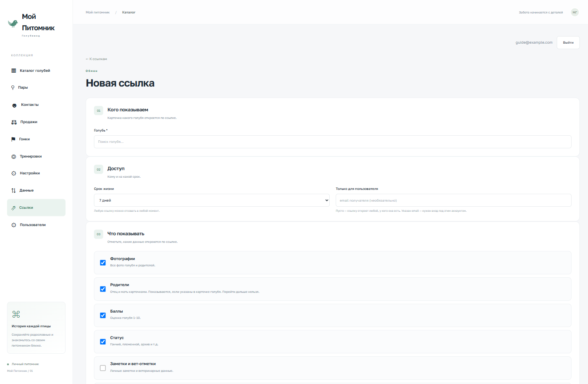Enable the Заметки и вет-отметки checkbox
Image resolution: width=588 pixels, height=384 pixels.
[103, 368]
